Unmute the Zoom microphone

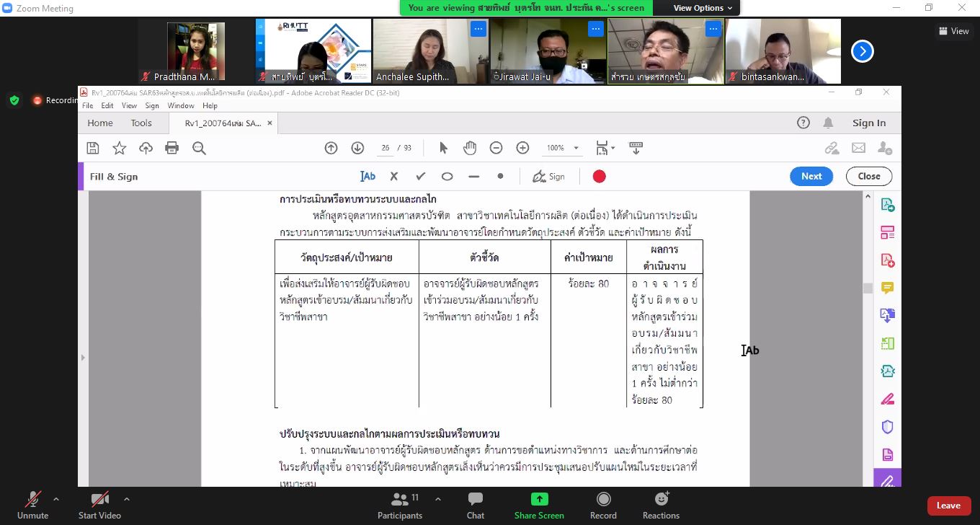(33, 505)
